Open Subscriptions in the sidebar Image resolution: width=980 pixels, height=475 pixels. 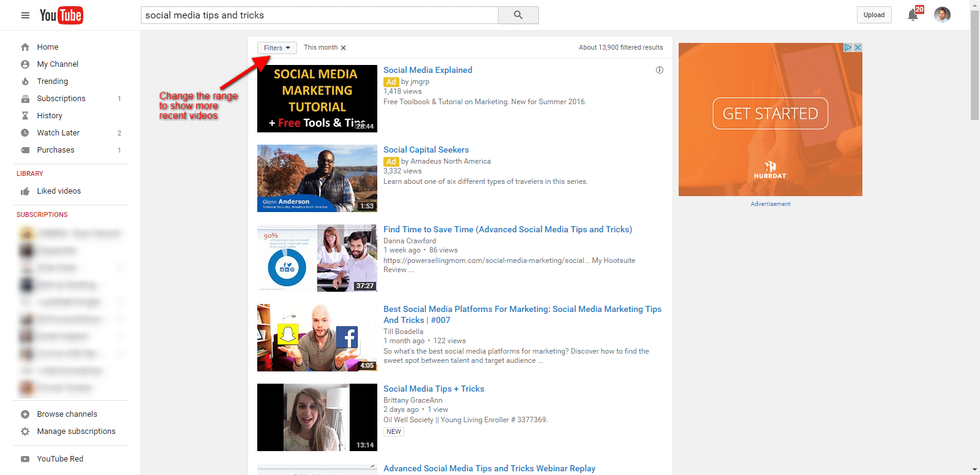[x=61, y=99]
